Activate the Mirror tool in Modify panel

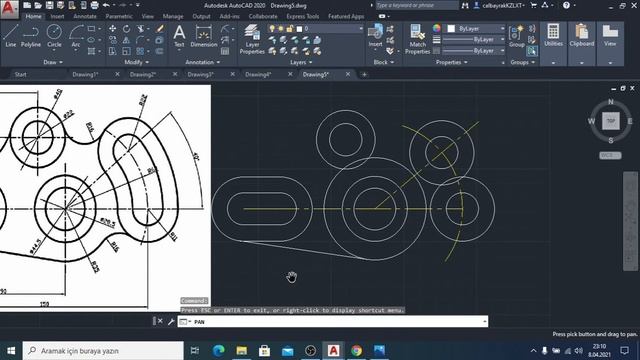(126, 40)
